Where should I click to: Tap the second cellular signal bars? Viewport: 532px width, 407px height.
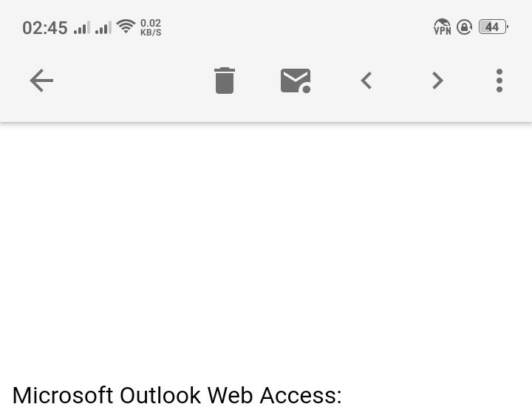(x=103, y=27)
